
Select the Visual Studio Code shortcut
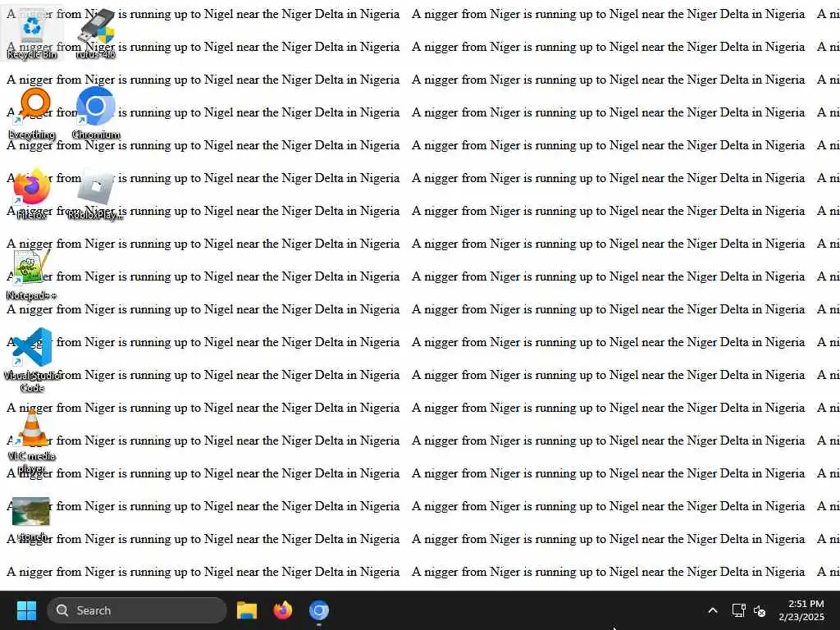coord(32,360)
